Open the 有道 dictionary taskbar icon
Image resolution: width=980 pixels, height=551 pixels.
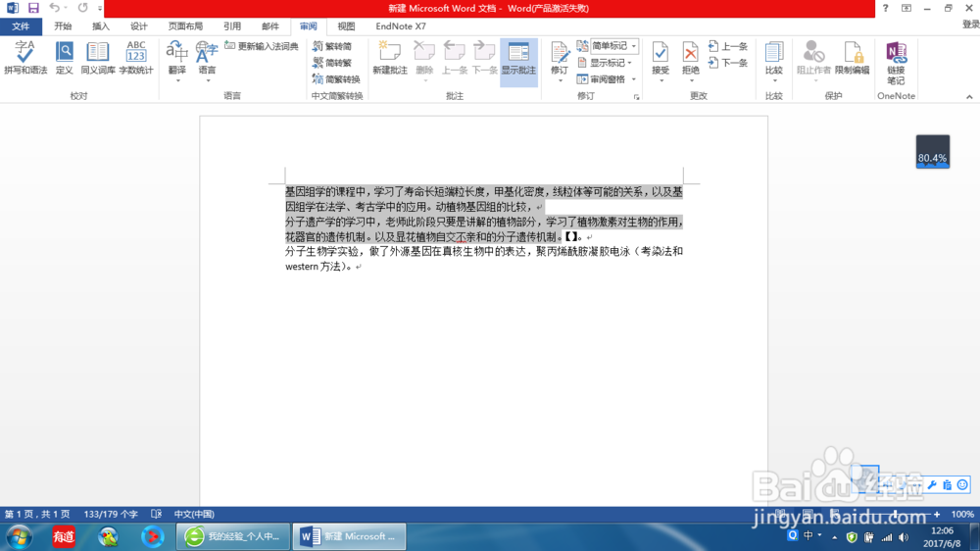[x=64, y=536]
